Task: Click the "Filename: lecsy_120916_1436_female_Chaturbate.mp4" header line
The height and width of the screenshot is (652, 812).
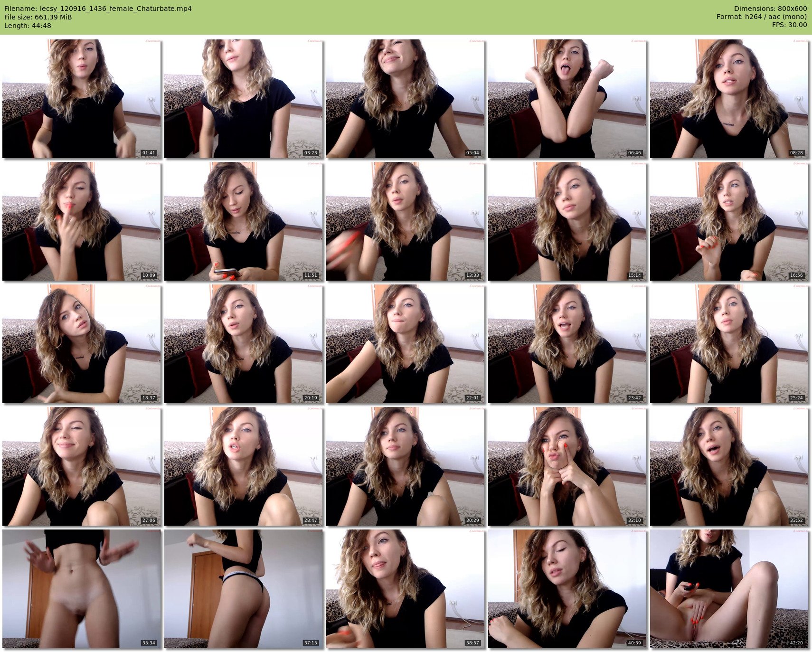Action: click(98, 9)
